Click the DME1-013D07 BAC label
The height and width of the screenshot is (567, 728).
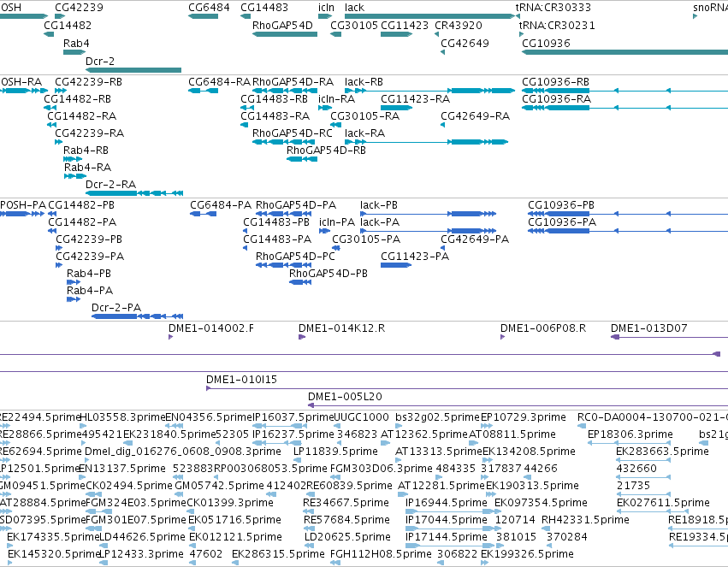pos(648,328)
